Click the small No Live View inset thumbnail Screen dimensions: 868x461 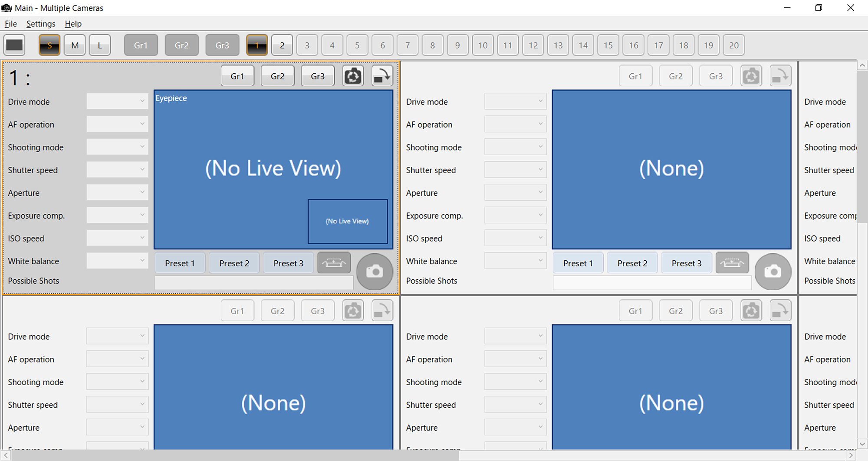click(x=348, y=221)
